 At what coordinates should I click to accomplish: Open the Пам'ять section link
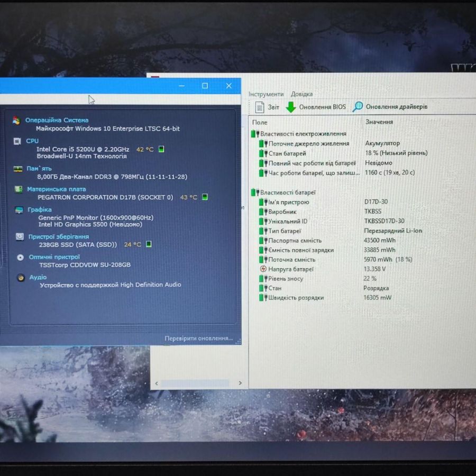coord(39,169)
